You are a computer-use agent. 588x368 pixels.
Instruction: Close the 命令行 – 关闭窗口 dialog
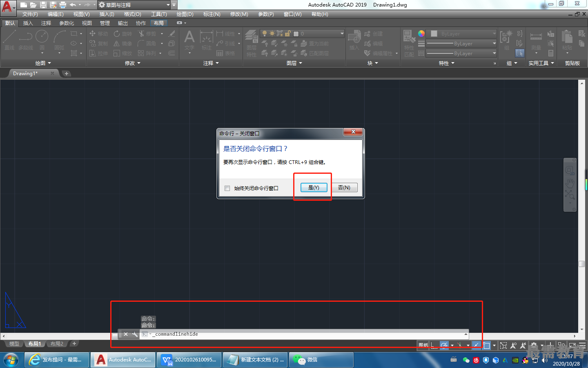353,132
